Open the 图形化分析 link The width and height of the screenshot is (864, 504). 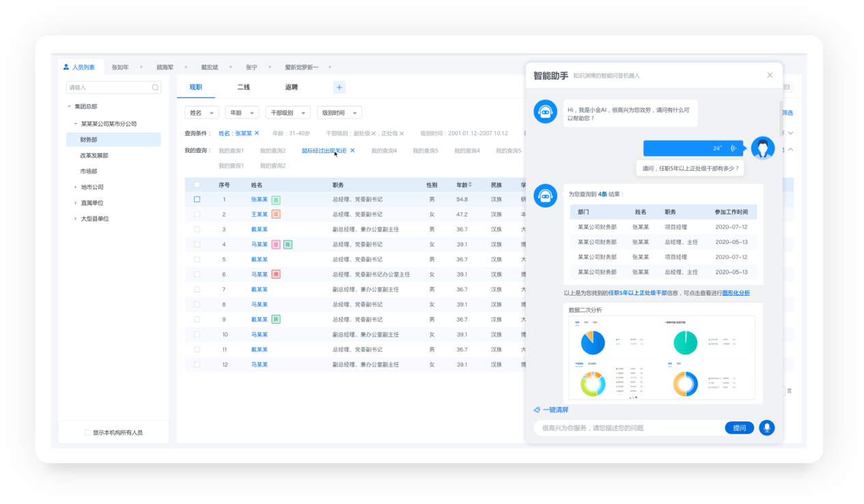pyautogui.click(x=736, y=293)
